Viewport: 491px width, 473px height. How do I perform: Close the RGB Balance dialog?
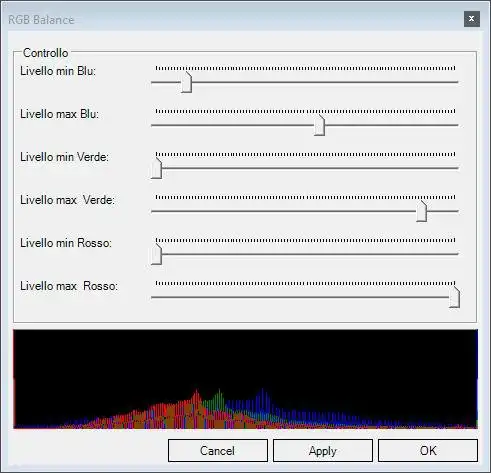click(x=472, y=19)
